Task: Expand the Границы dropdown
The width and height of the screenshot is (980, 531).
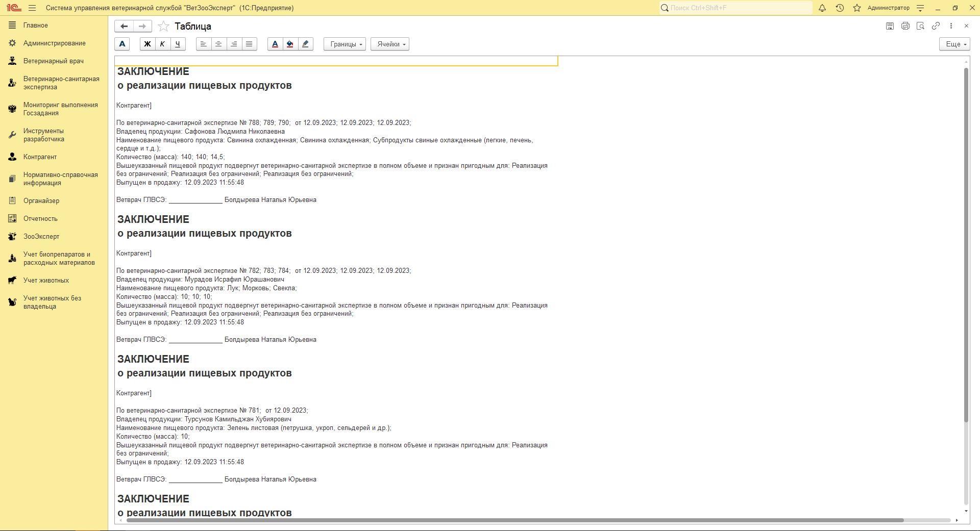Action: tap(345, 44)
